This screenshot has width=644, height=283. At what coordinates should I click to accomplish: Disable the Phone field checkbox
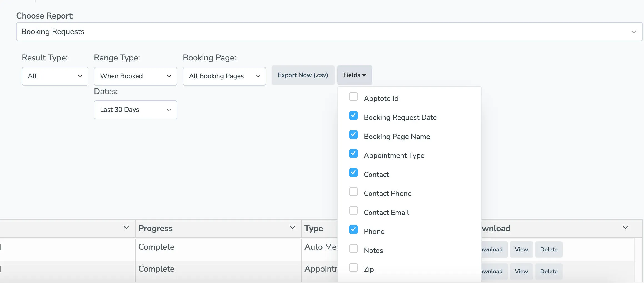point(353,229)
